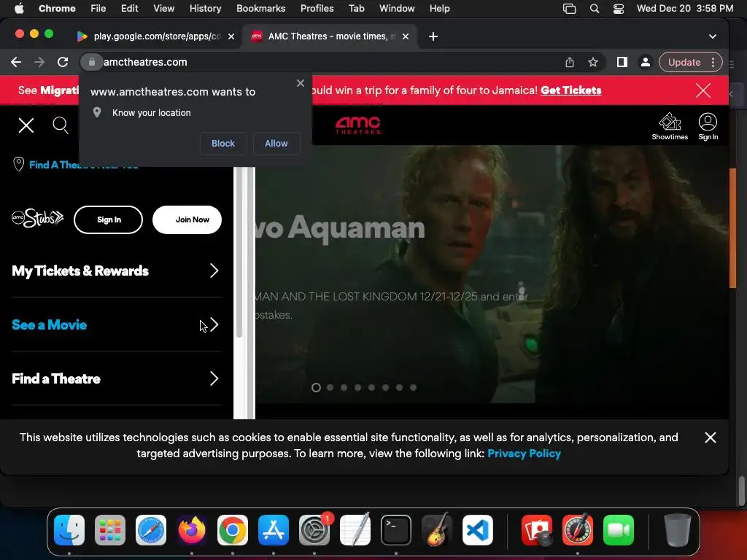Open the AMC search magnifier icon
The height and width of the screenshot is (560, 747).
[x=61, y=125]
